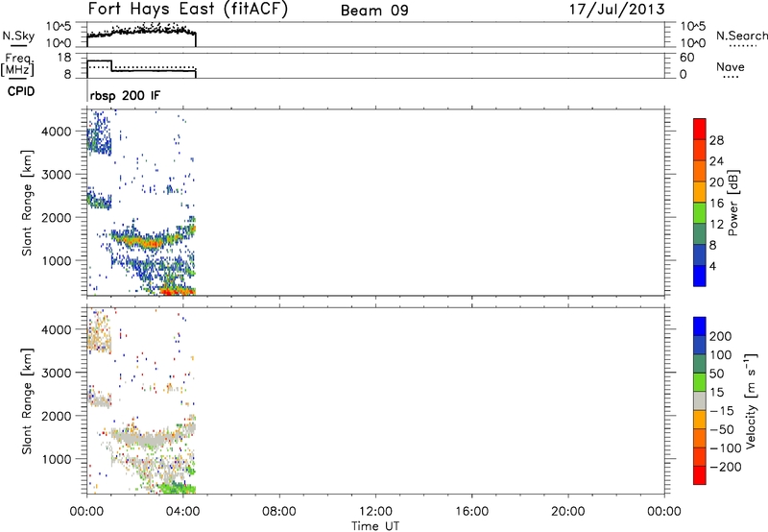768x532 pixels.
Task: Click the '08:00' time tick label
Action: click(x=279, y=512)
